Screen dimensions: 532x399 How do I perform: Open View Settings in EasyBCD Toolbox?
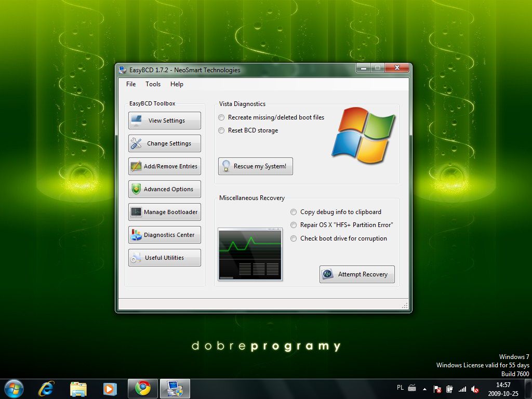coord(165,121)
